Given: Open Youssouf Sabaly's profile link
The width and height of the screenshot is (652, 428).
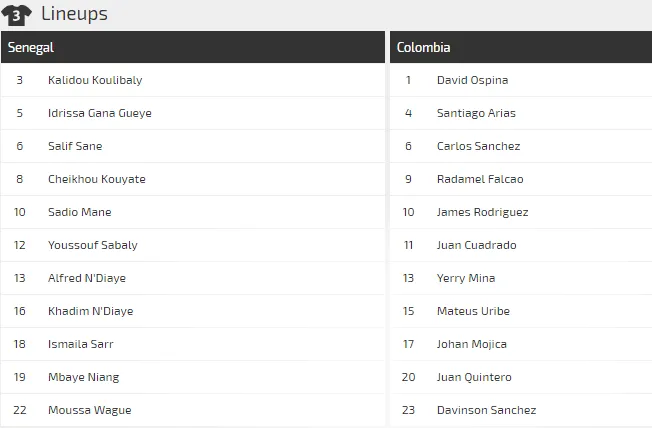Looking at the screenshot, I should pyautogui.click(x=93, y=245).
